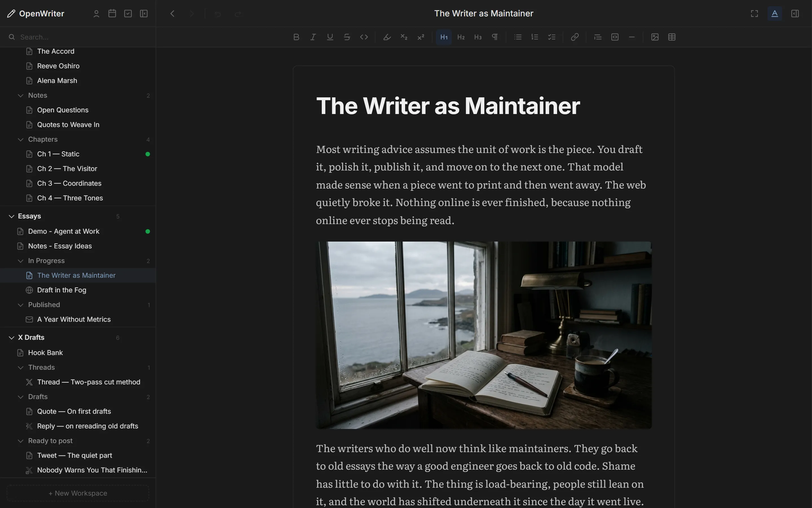812x508 pixels.
Task: Insert a horizontal rule
Action: point(632,37)
